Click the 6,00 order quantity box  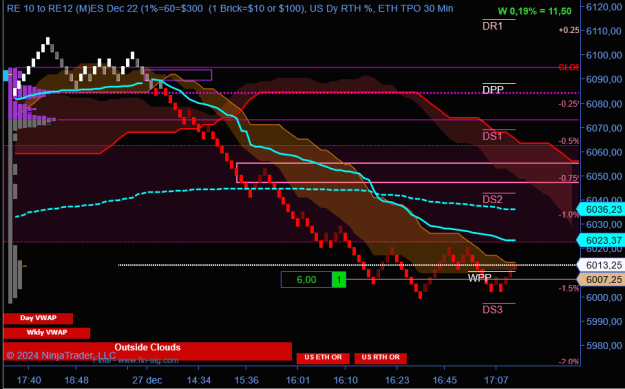(307, 280)
